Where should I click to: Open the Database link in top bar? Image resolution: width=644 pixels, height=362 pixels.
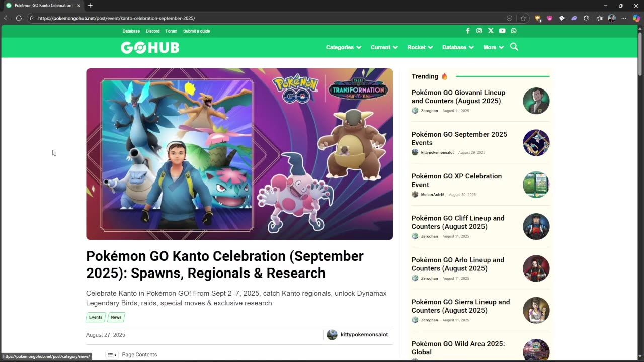(x=131, y=31)
